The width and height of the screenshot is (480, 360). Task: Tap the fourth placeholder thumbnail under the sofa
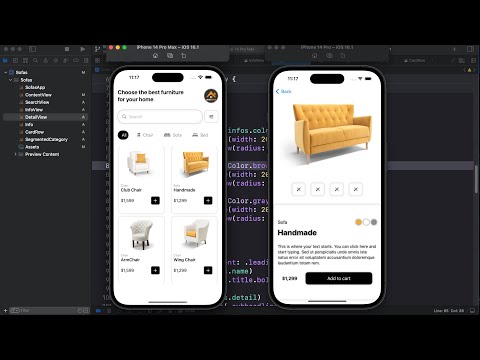click(356, 189)
